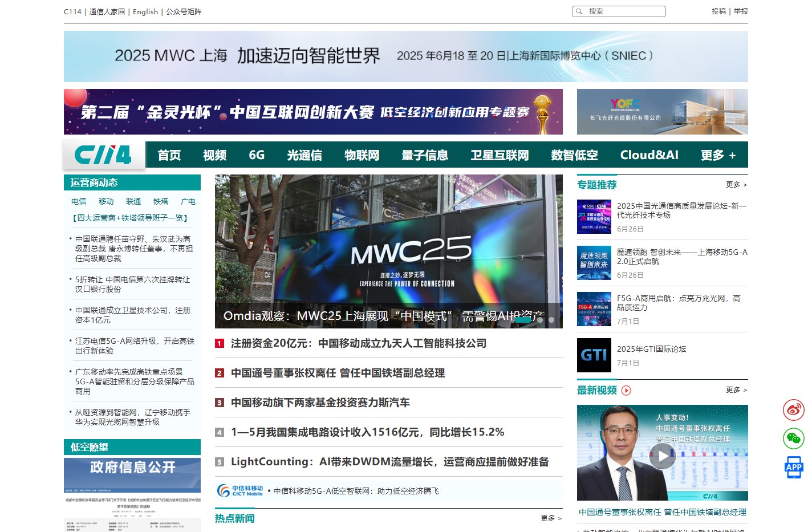Click the search magnifier icon

579,11
